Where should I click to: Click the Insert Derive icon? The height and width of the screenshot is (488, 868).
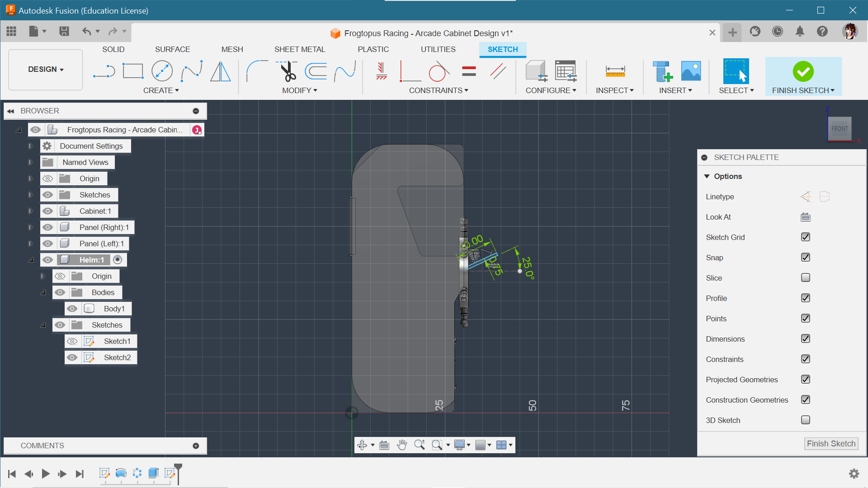662,71
